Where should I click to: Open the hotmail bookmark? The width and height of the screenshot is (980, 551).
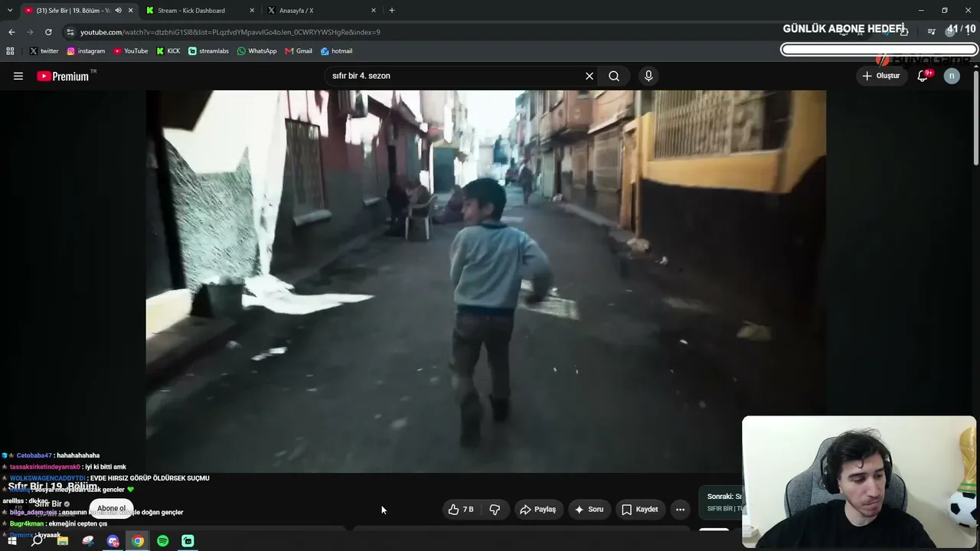point(336,51)
